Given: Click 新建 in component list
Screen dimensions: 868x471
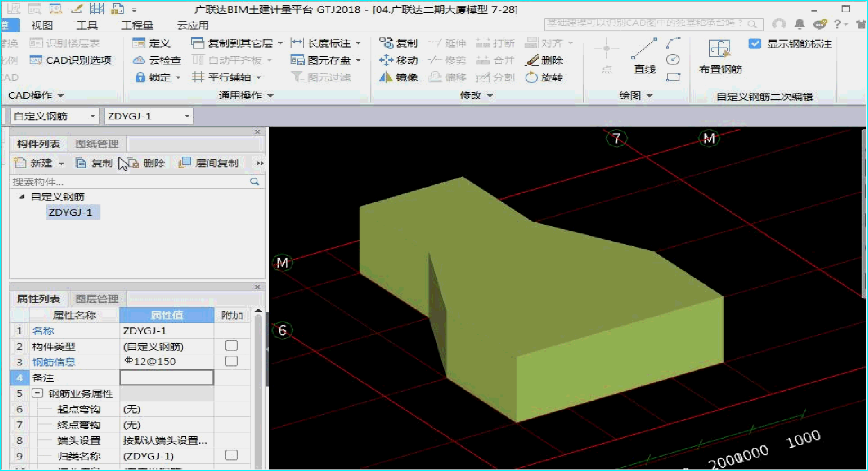Looking at the screenshot, I should tap(33, 163).
